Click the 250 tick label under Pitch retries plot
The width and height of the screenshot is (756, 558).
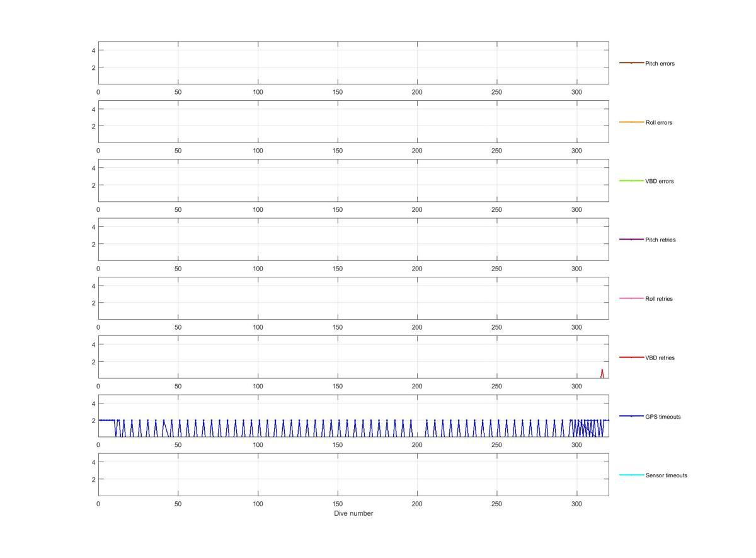497,269
